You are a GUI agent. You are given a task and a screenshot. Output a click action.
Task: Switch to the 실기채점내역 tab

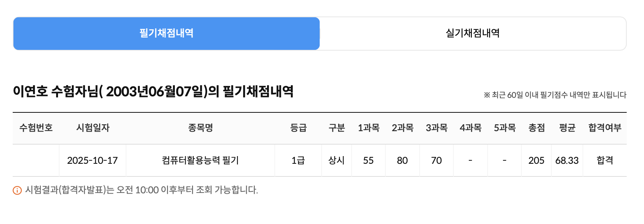tap(473, 33)
